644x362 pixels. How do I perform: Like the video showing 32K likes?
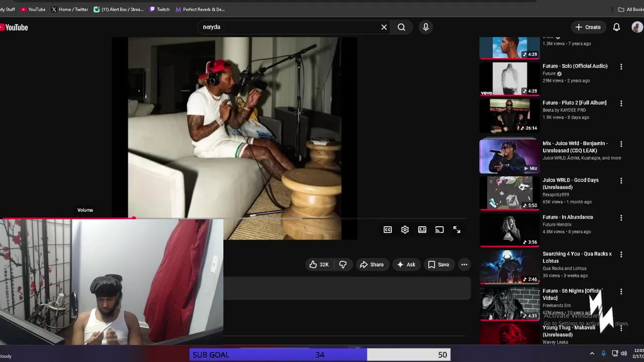pos(319,264)
